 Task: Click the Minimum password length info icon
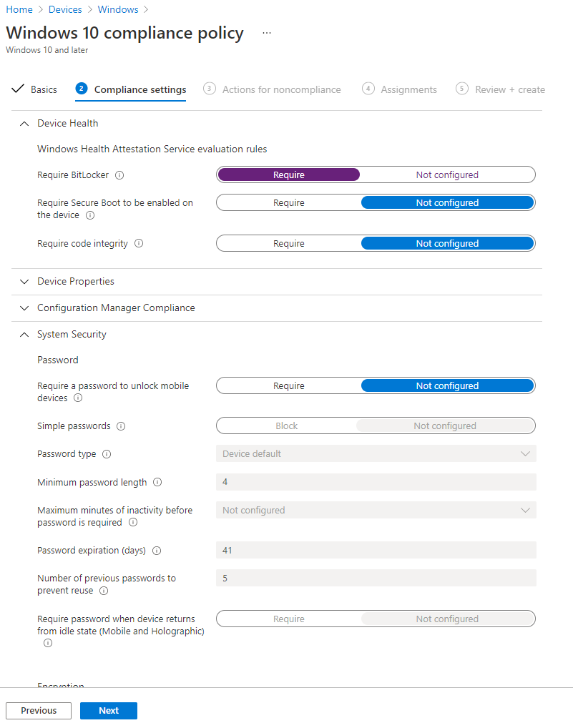[x=157, y=482]
